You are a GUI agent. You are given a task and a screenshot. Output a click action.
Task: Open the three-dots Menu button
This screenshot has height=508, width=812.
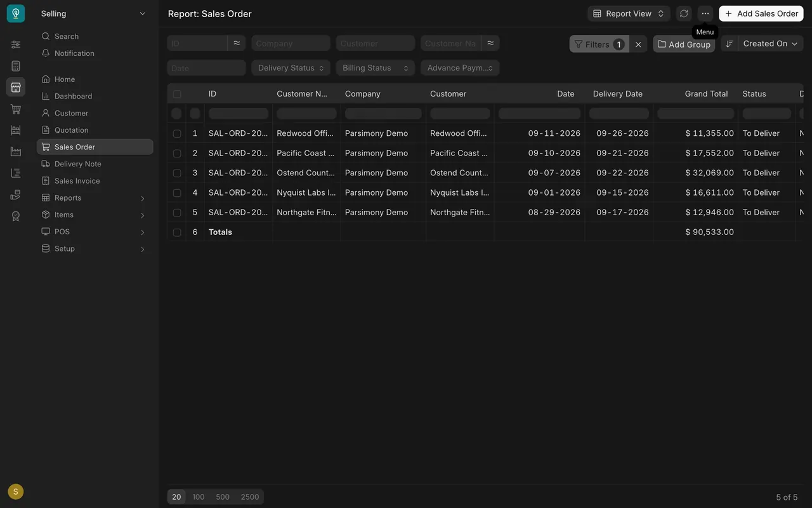705,13
